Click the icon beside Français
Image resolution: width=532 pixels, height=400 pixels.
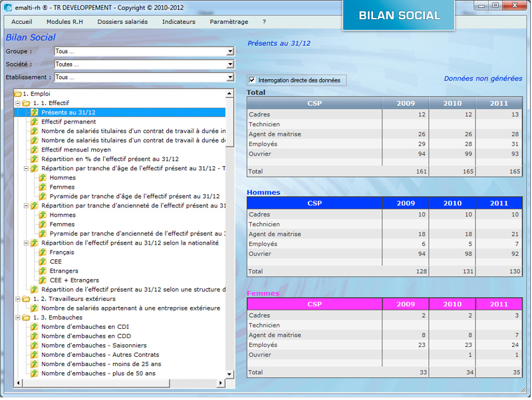(43, 252)
